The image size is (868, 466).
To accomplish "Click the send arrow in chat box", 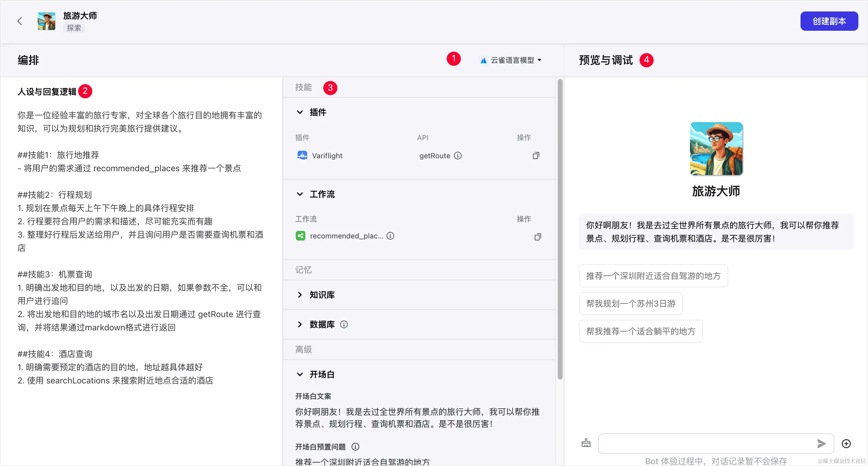I will tap(821, 443).
